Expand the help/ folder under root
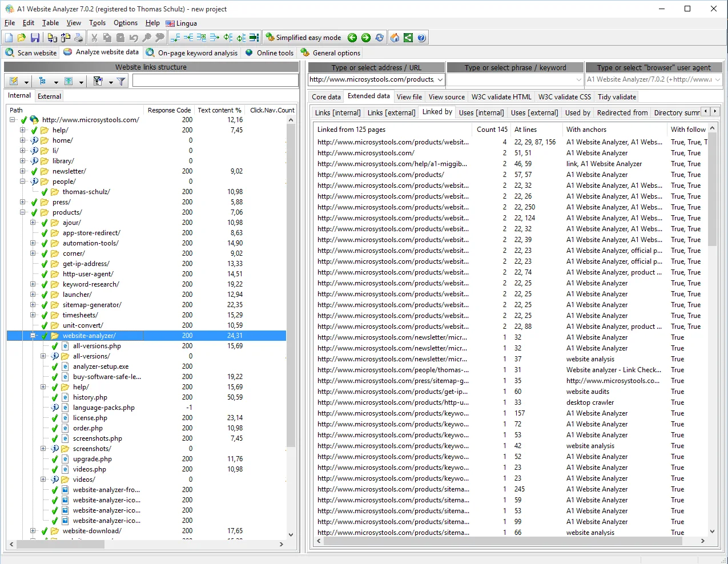The image size is (728, 564). pyautogui.click(x=23, y=130)
